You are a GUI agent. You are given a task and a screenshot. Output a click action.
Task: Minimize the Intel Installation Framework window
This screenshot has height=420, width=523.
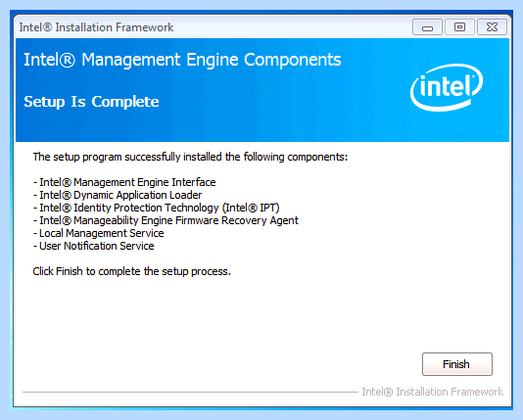coord(427,27)
